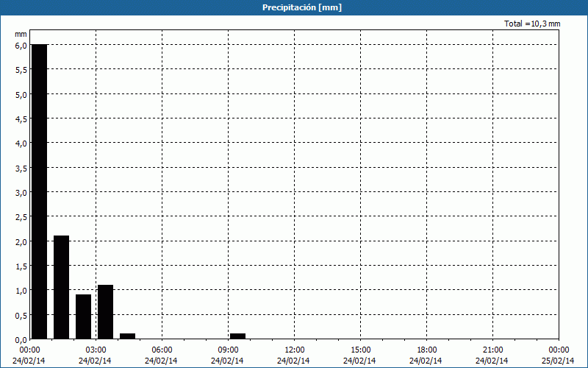Click the mm unit label above the y-axis
Viewport: 588px width, 368px height.
[21, 34]
